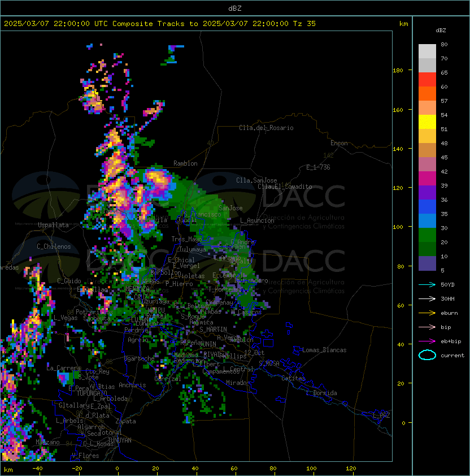Click the C_Chilenos map label

click(54, 246)
